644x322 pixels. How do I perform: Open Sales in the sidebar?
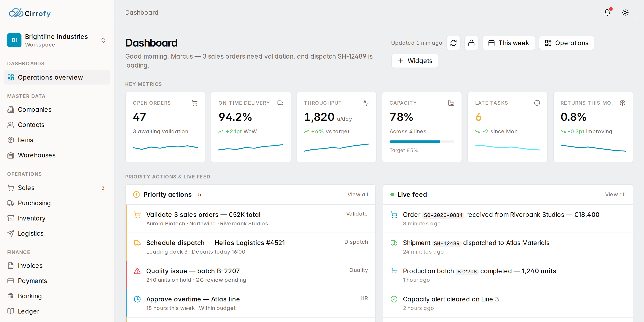(57, 188)
